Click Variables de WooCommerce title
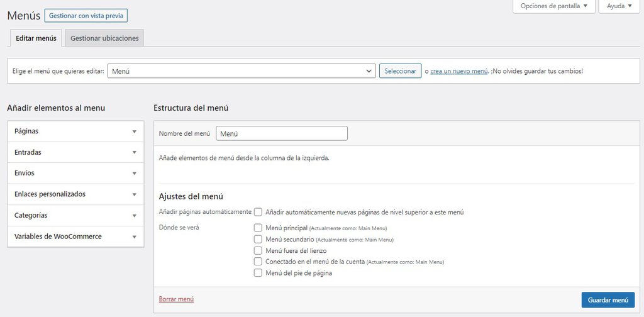 pyautogui.click(x=58, y=237)
